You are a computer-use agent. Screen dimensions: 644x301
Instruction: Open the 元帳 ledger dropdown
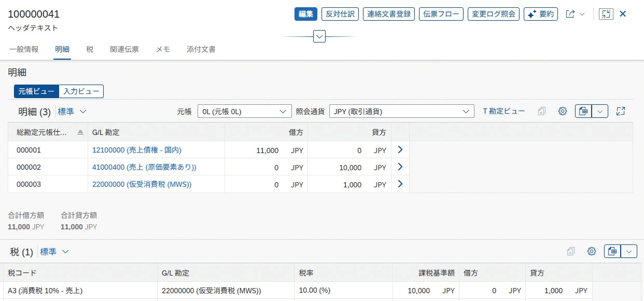click(x=244, y=111)
